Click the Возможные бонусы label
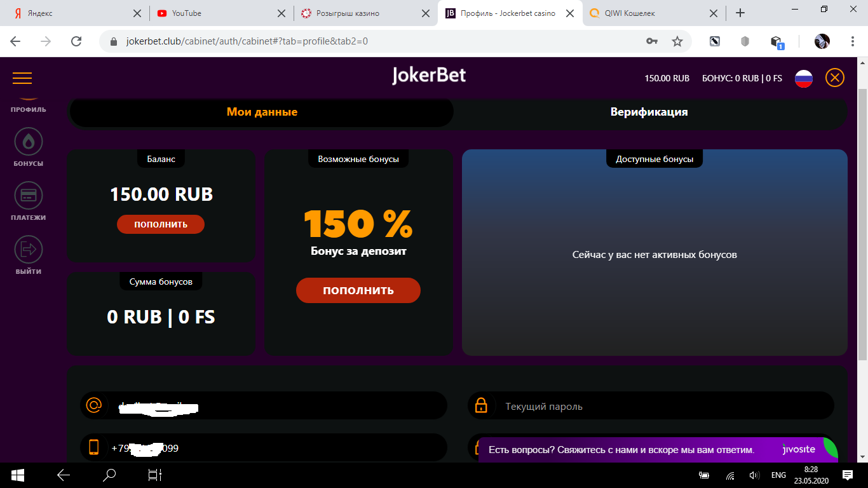This screenshot has height=488, width=868. coord(358,159)
